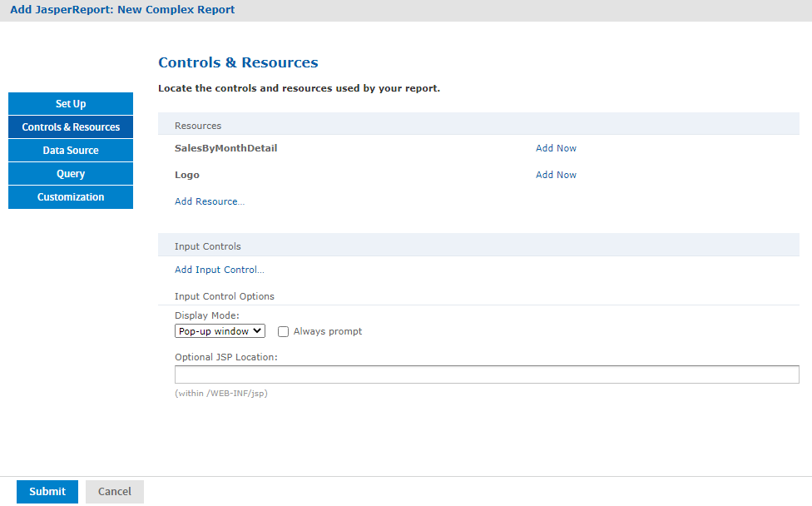Click Add Now for SalesByMonthDetail

click(x=556, y=148)
